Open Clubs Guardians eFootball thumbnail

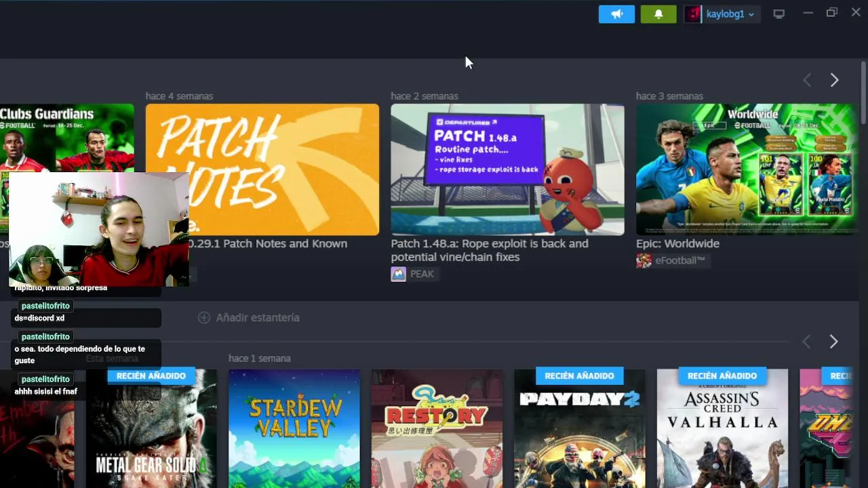click(67, 138)
